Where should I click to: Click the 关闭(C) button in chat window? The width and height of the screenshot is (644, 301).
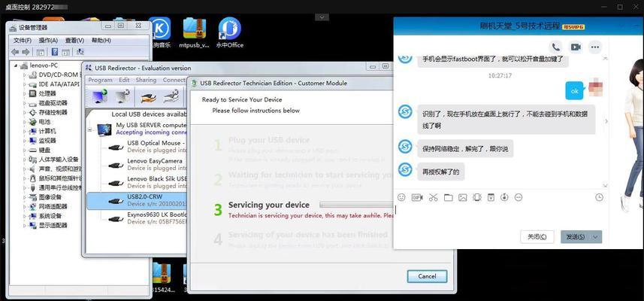pos(537,237)
